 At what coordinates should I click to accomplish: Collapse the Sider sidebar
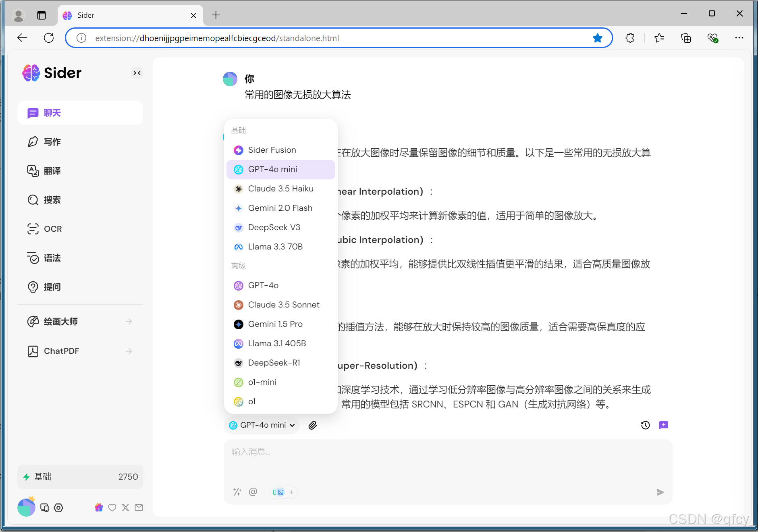point(137,73)
